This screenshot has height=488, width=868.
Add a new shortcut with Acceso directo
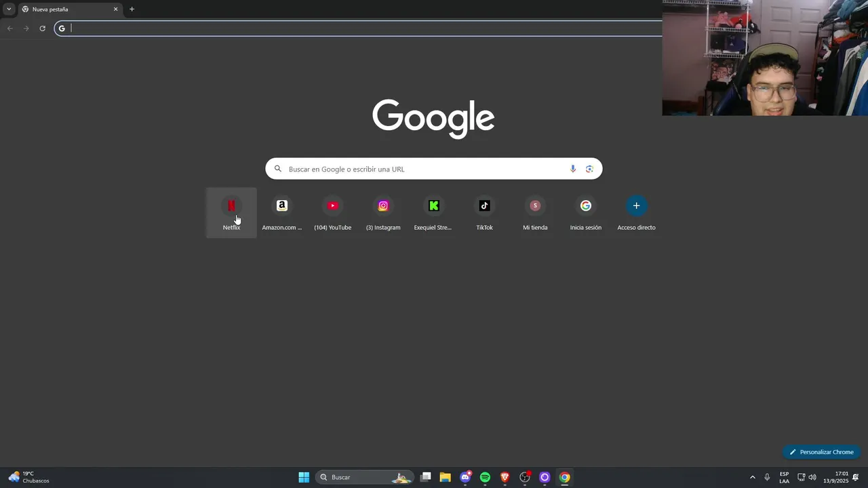pos(636,213)
